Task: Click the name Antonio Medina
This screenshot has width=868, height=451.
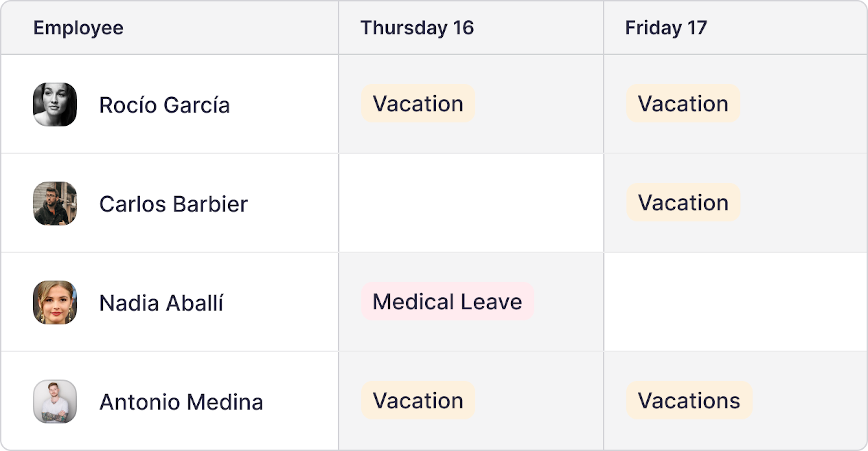Action: [x=181, y=401]
